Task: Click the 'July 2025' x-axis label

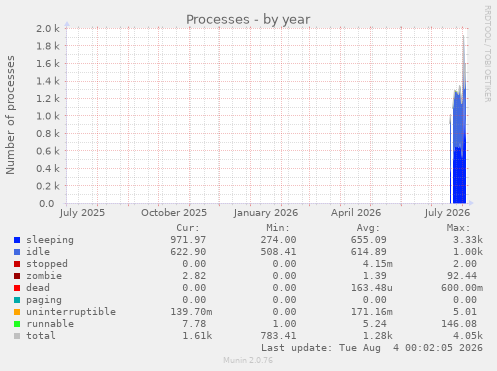Action: point(82,213)
